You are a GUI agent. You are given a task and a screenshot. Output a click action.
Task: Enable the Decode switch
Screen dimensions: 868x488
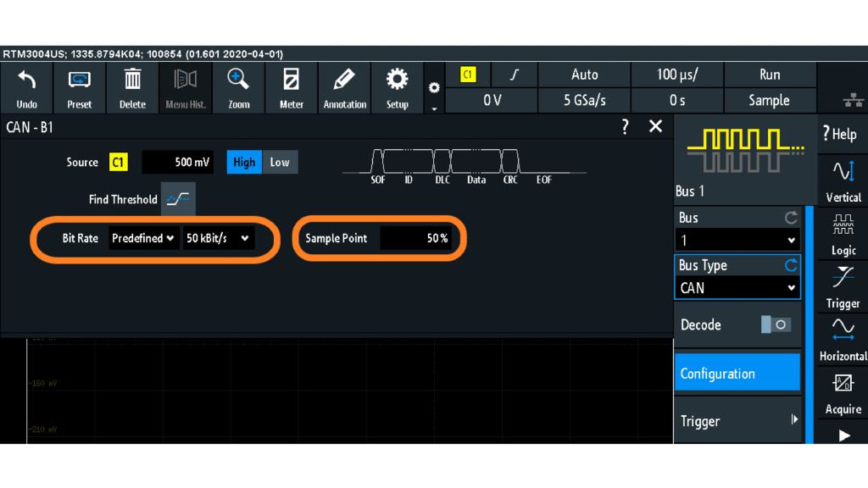click(776, 324)
